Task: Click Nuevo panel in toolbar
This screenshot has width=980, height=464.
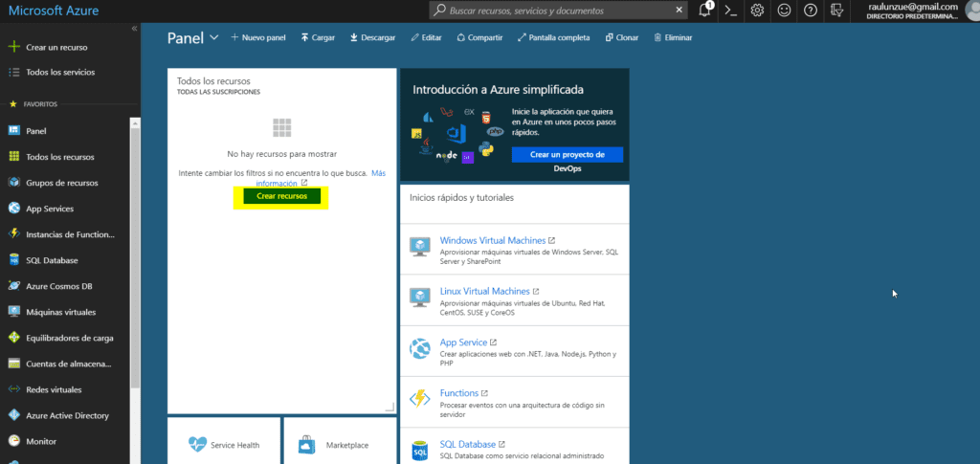Action: [258, 37]
